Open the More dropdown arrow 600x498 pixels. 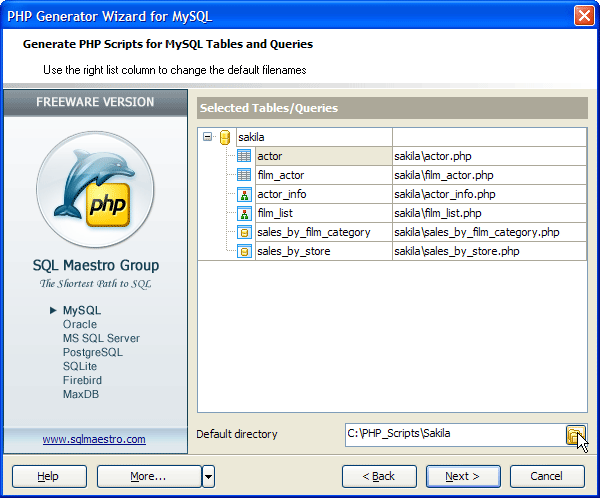point(209,477)
